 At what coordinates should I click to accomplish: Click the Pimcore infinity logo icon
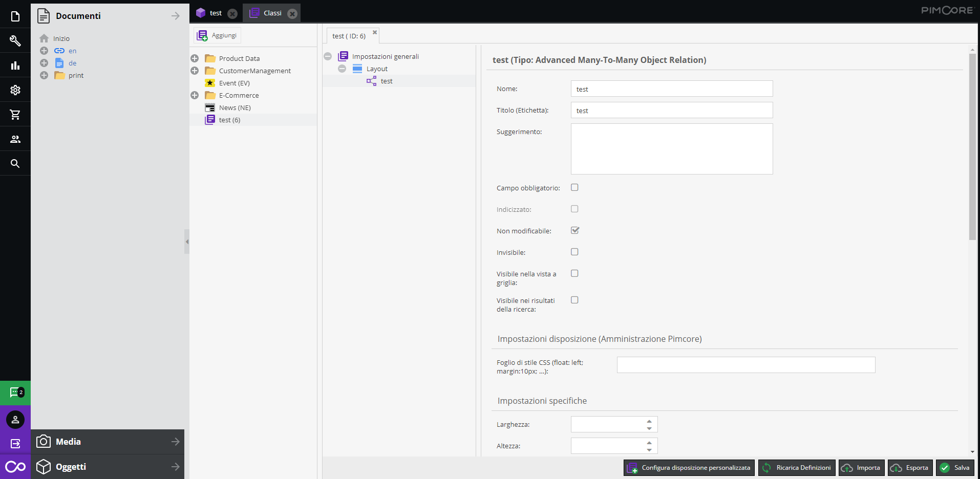pos(15,467)
